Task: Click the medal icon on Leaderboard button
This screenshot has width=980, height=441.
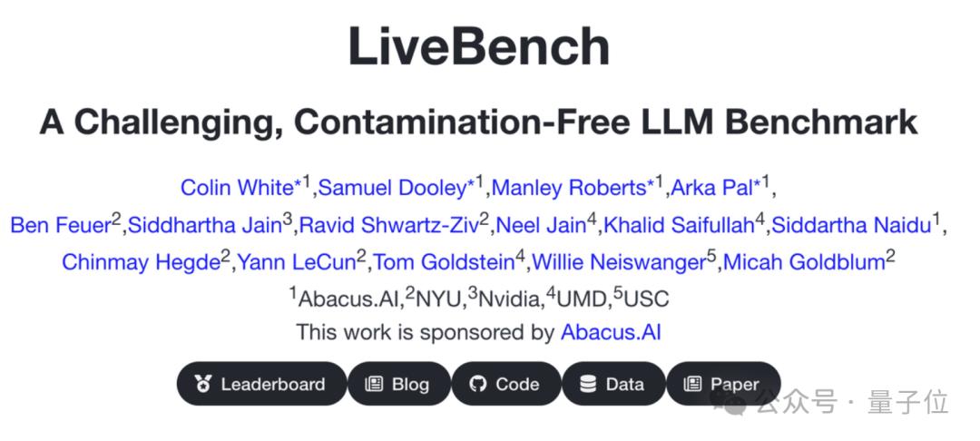Action: [x=203, y=384]
